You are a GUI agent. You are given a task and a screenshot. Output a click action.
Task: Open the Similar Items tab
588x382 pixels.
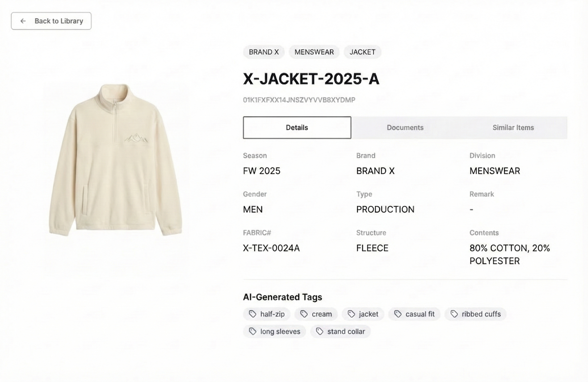pos(513,128)
